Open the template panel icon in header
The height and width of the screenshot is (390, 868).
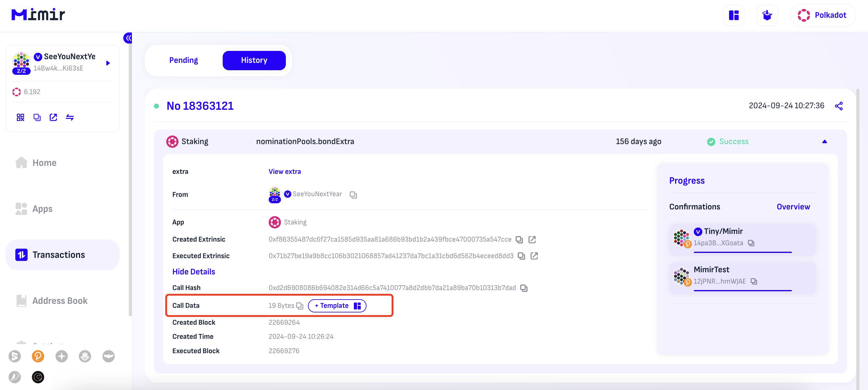point(734,15)
